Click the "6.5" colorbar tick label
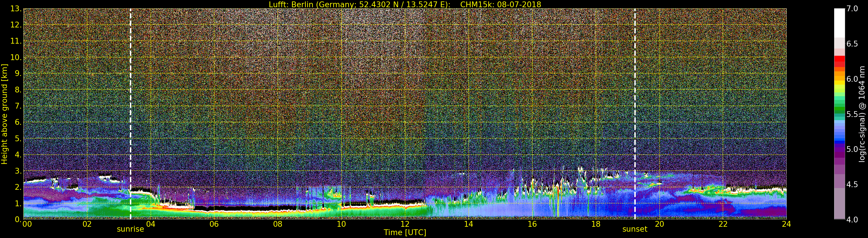868x238 pixels. [x=852, y=44]
